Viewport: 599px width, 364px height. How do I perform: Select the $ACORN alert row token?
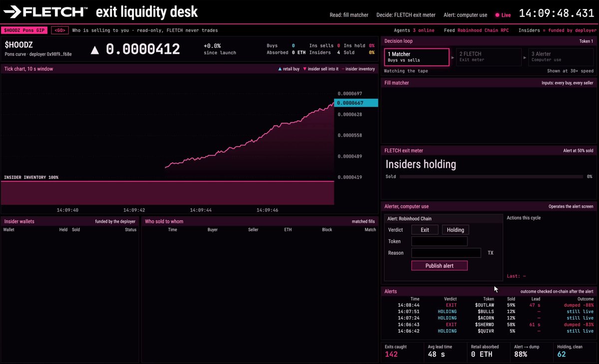[x=486, y=318]
